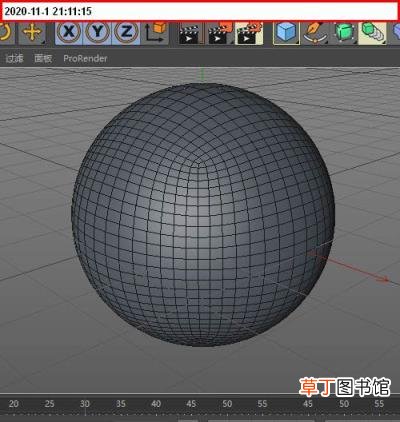Select the Rotate tool icon
400x422 pixels.
tap(5, 33)
